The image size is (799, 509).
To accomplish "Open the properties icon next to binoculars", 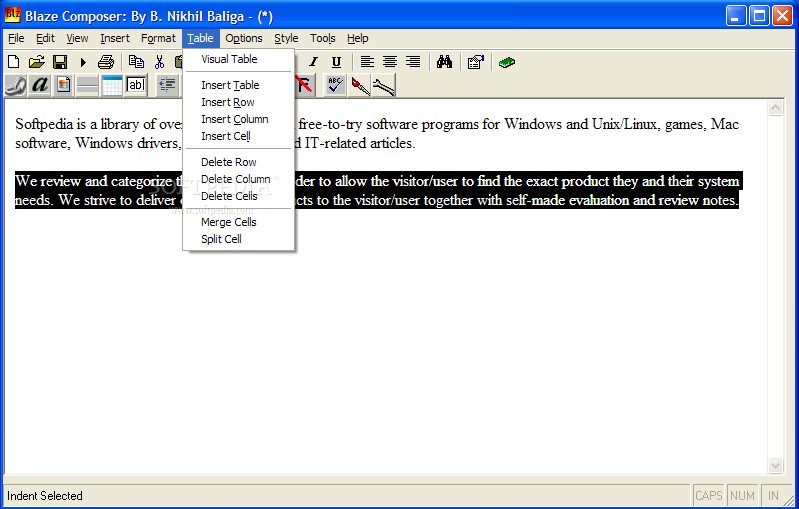I will click(x=475, y=62).
